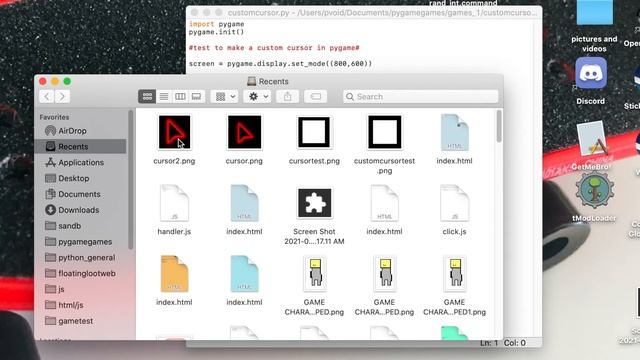Click the Edit Tags toolbar button
This screenshot has height=360, width=640.
(316, 97)
